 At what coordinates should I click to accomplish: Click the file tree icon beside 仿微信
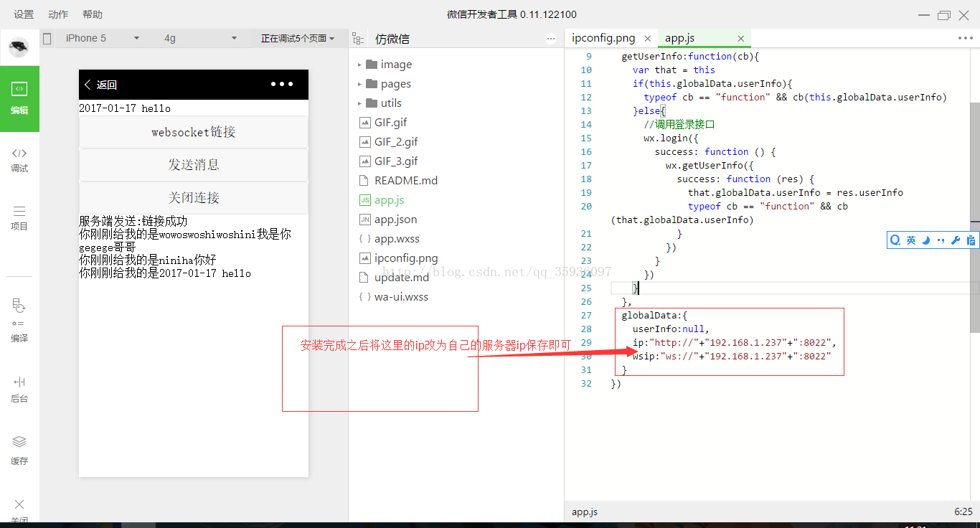click(x=359, y=39)
